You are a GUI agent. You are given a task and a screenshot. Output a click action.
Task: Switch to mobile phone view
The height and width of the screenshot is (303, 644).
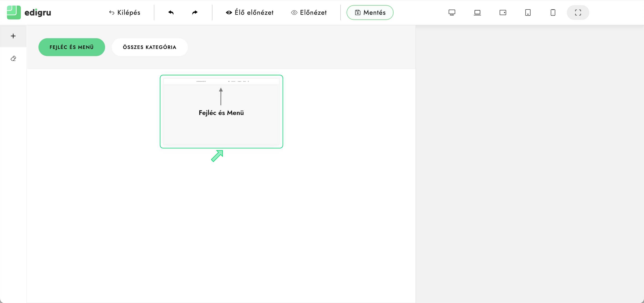(553, 13)
